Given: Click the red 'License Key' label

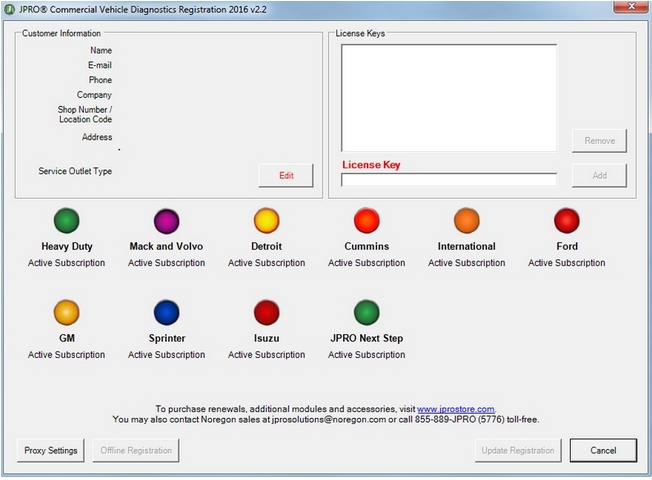Looking at the screenshot, I should coord(371,165).
